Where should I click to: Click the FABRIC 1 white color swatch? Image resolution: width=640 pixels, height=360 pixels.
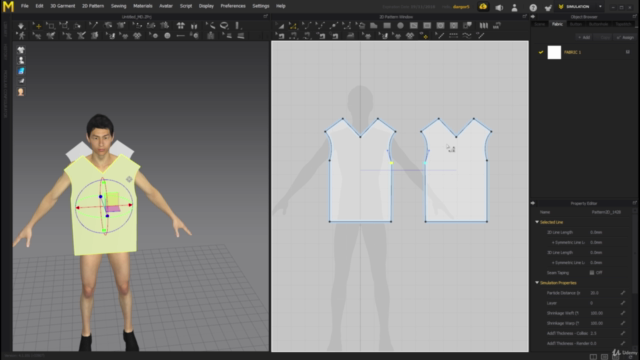[x=554, y=52]
